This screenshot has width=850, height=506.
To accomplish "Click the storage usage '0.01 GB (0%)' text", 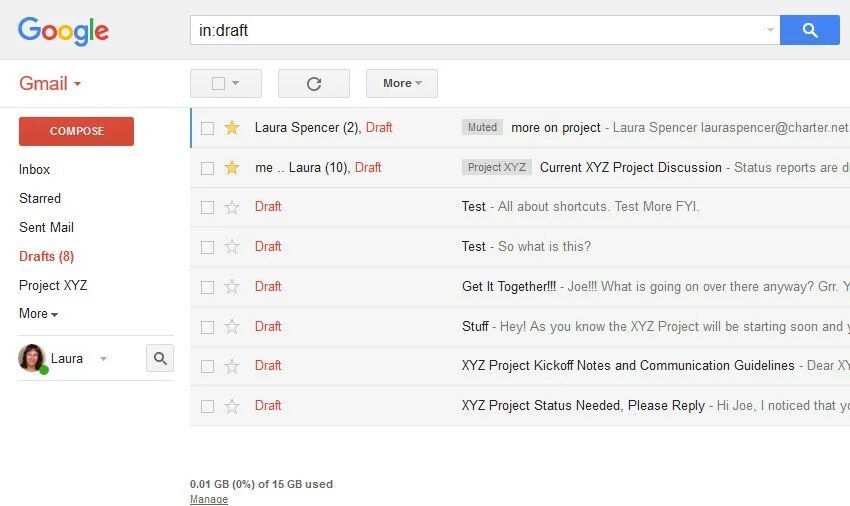I will [x=261, y=484].
